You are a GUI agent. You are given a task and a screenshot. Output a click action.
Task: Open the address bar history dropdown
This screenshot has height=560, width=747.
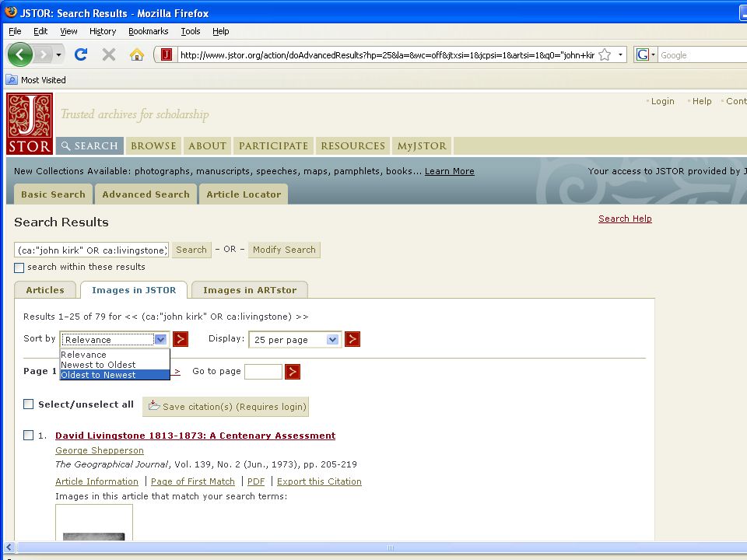pyautogui.click(x=620, y=54)
